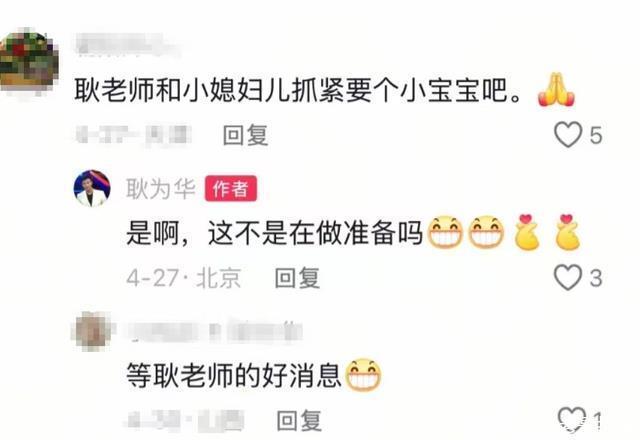The height and width of the screenshot is (440, 640).
Task: Click the second grinning emoji in author reply
Action: click(485, 232)
